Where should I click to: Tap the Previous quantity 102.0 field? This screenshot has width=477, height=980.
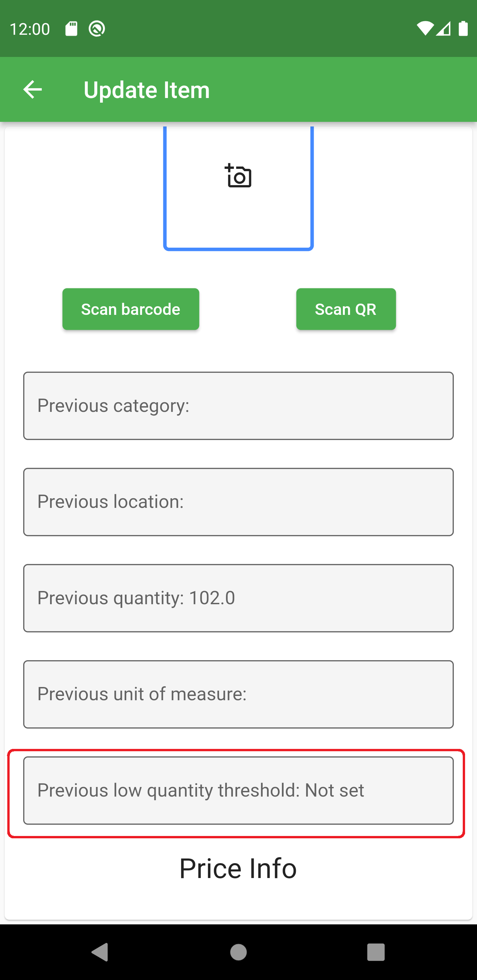238,598
